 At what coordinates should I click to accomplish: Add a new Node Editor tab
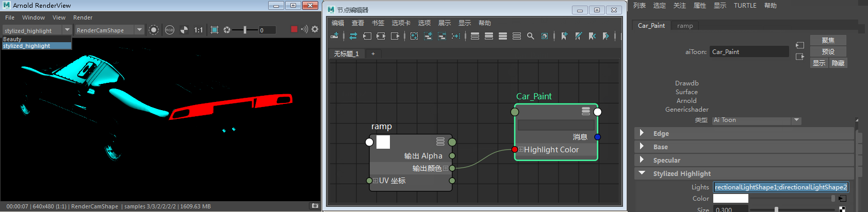click(373, 54)
